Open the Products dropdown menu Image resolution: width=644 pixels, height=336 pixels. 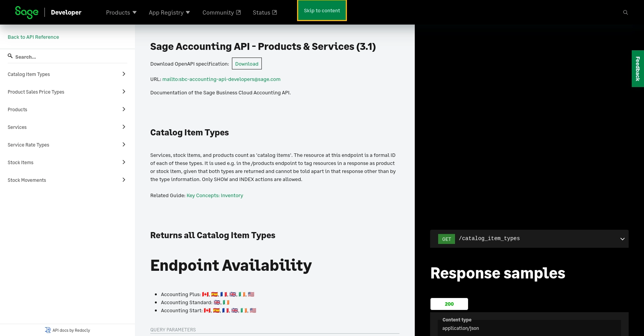coord(121,13)
